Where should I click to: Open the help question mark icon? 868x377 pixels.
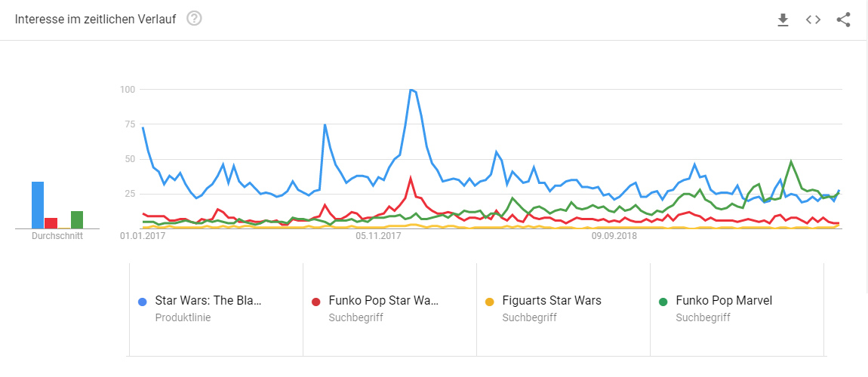click(x=194, y=19)
